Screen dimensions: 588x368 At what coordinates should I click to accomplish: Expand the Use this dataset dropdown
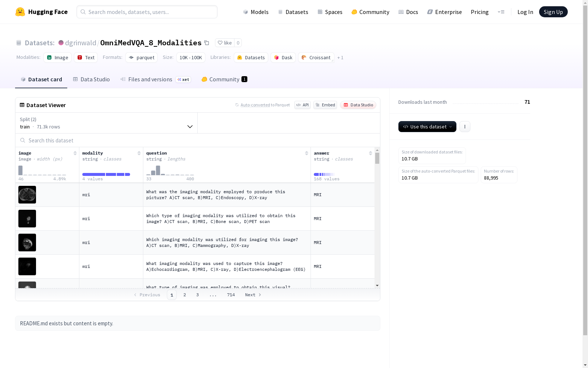(x=427, y=127)
